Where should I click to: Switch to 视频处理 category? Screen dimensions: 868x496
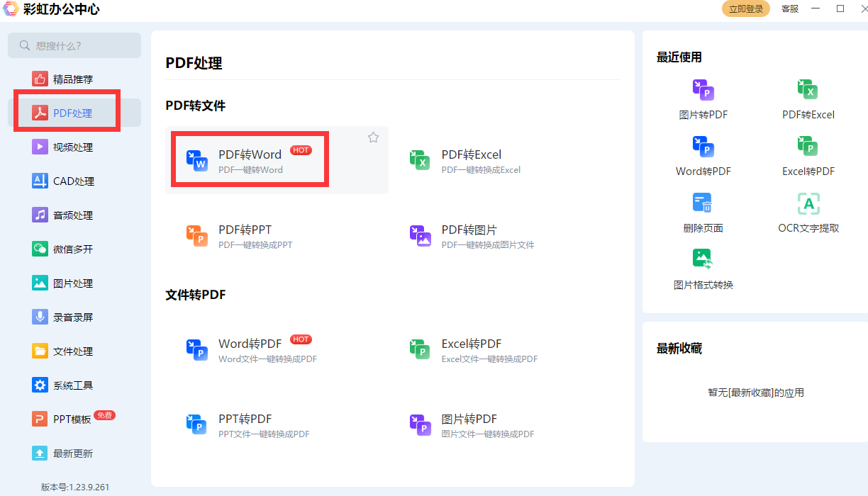point(74,147)
